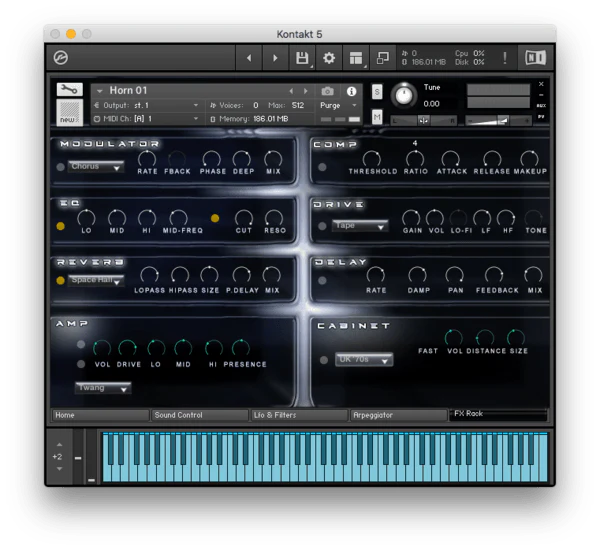Open the MIDI Ch dropdown

(x=147, y=119)
